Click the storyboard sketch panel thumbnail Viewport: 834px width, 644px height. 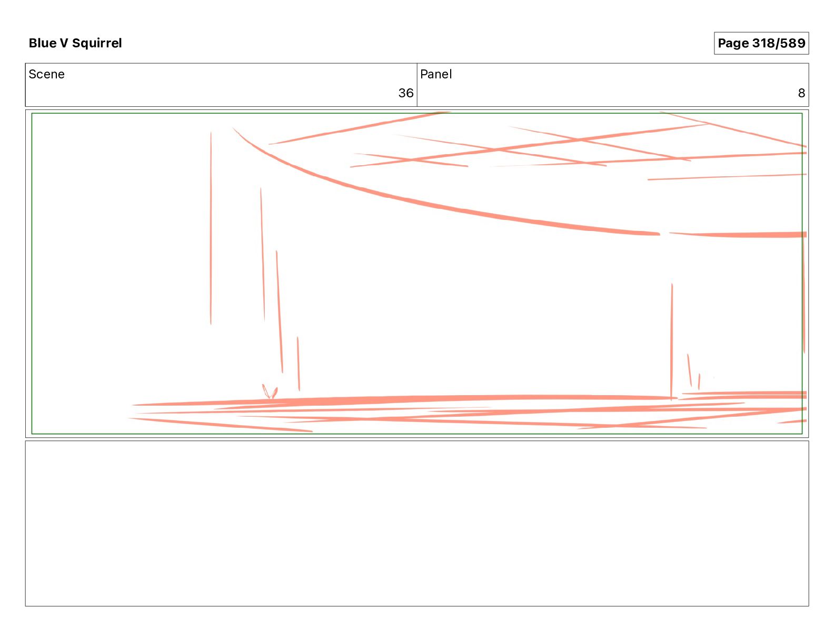[x=417, y=274]
